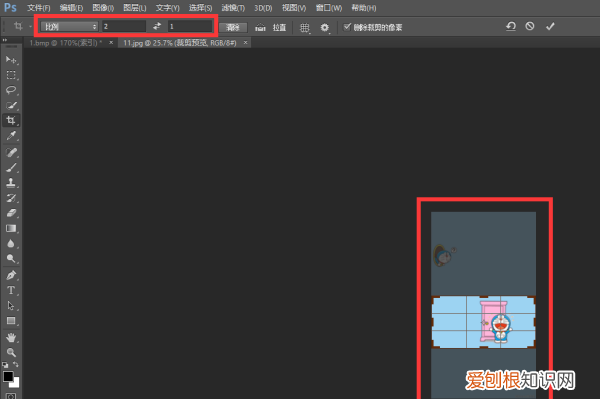Screen dimensions: 600x399
Task: Choose the Lasso tool
Action: pyautogui.click(x=11, y=90)
